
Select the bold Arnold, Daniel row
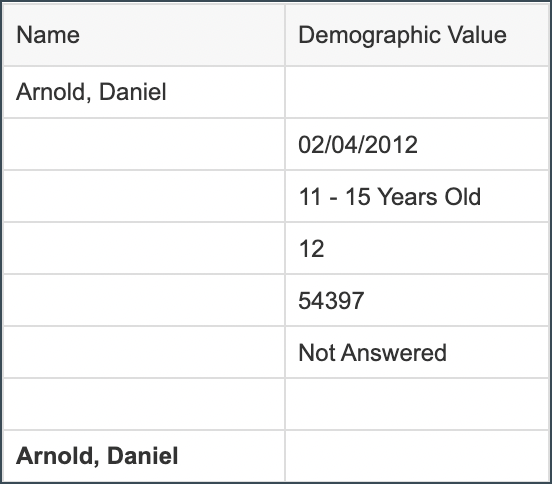276,455
